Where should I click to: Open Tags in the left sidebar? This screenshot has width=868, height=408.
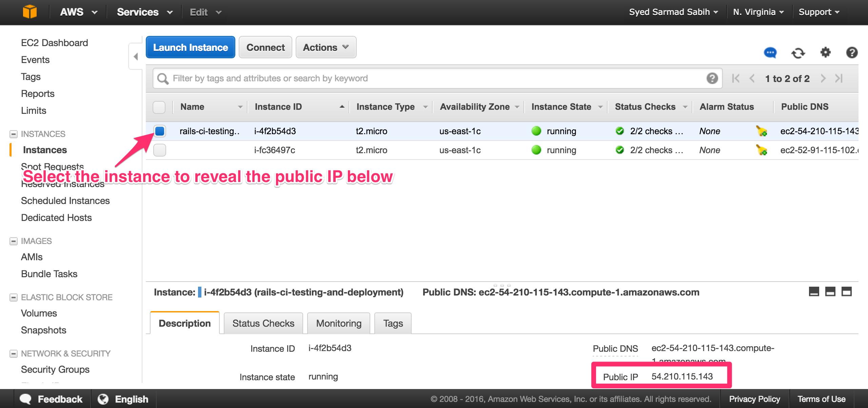pyautogui.click(x=31, y=77)
